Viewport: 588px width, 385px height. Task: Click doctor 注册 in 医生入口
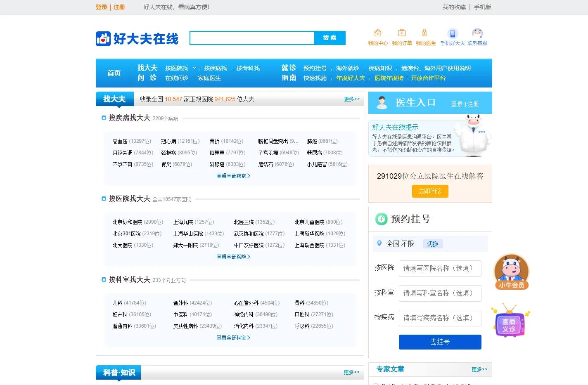[473, 104]
